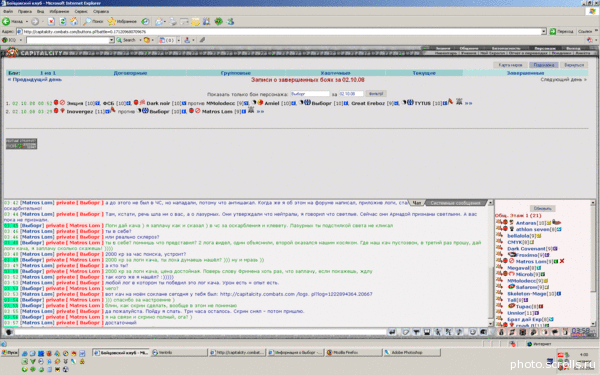Open the Сервис menu

tap(81, 11)
